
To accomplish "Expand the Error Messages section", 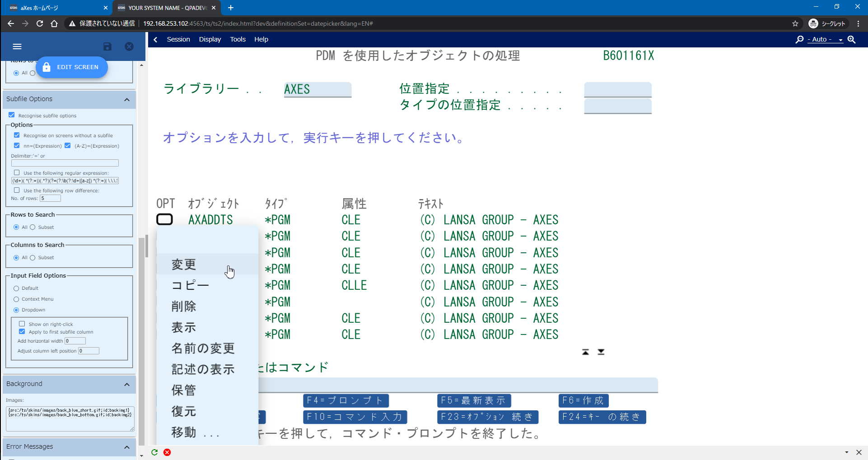I will (127, 447).
